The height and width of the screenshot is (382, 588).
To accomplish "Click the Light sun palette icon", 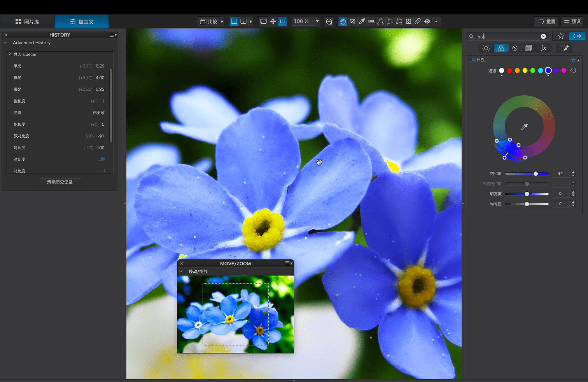I will pyautogui.click(x=486, y=48).
